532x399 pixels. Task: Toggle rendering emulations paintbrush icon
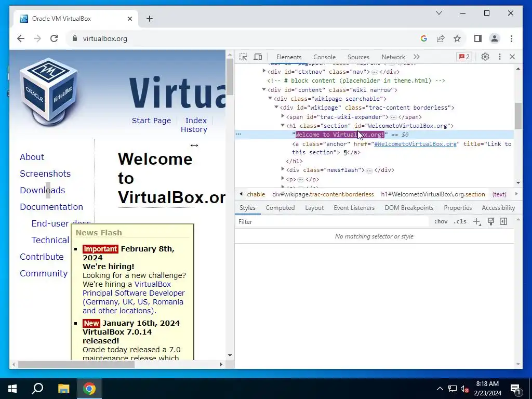(x=490, y=221)
